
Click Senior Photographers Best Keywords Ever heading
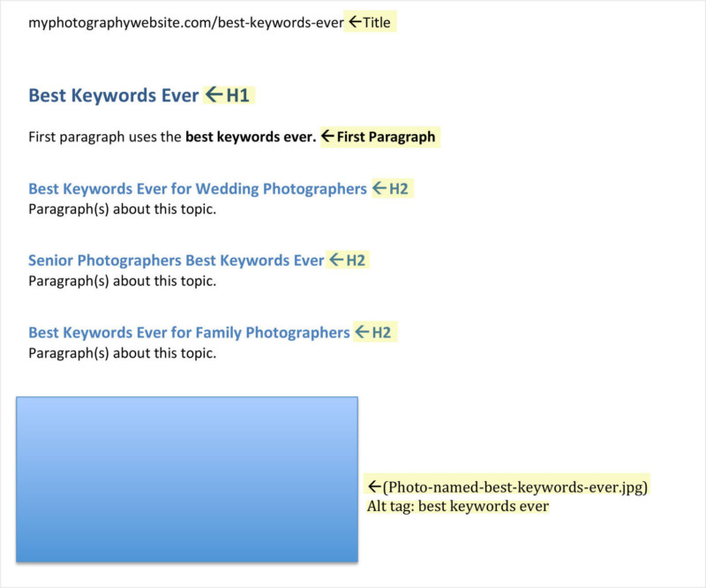click(176, 260)
